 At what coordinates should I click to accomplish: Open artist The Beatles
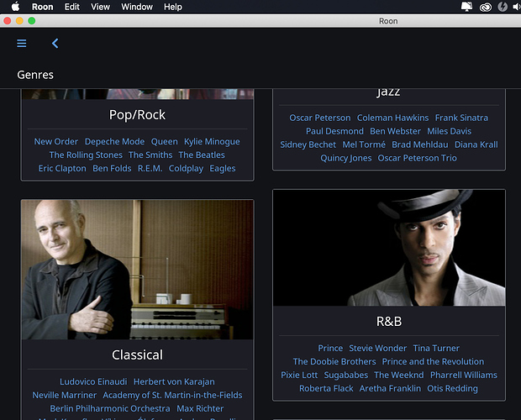[x=202, y=155]
